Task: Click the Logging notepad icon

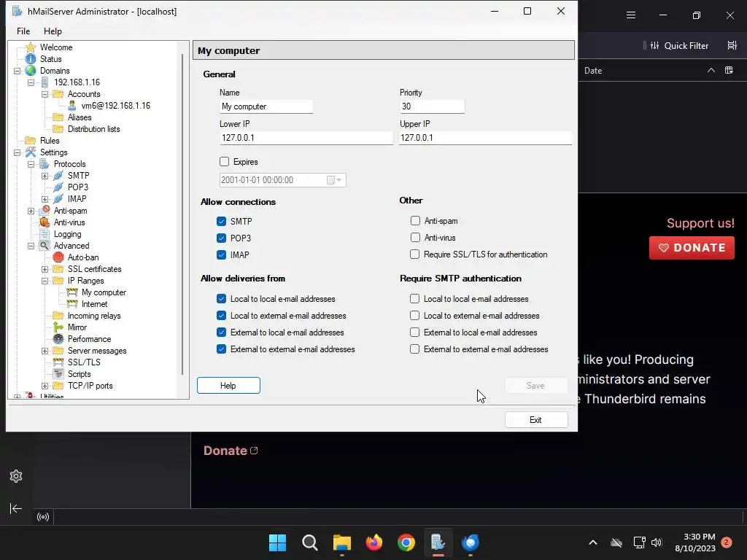Action: click(44, 234)
